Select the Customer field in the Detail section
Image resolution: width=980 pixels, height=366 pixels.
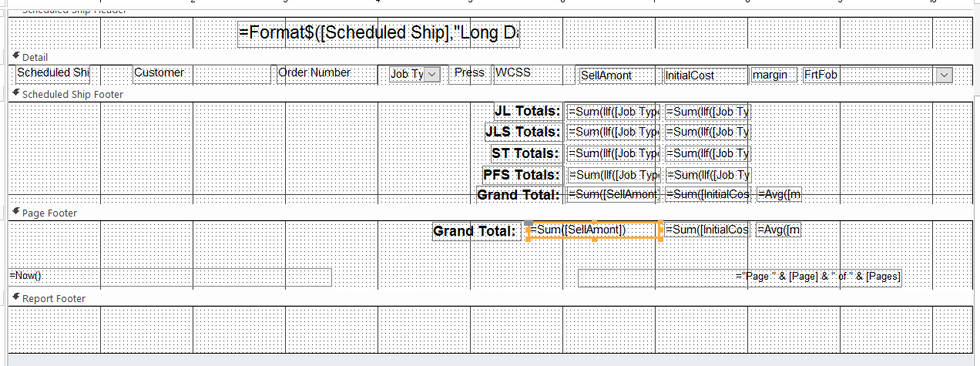pyautogui.click(x=160, y=73)
